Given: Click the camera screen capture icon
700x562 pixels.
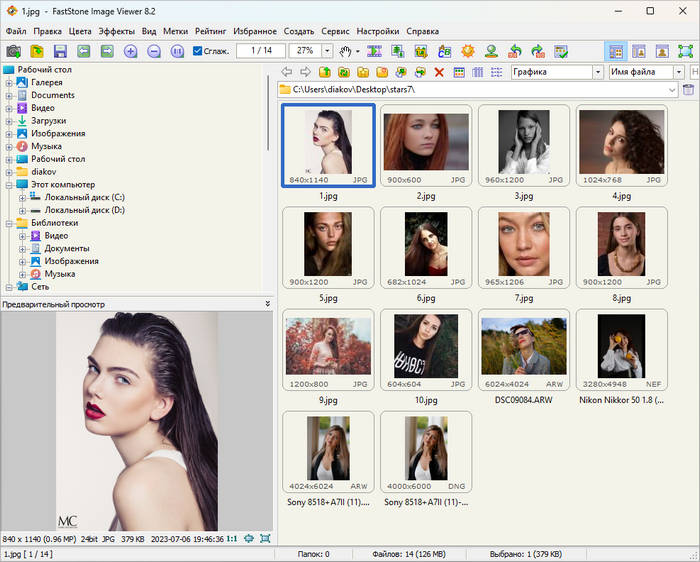Looking at the screenshot, I should tap(13, 51).
